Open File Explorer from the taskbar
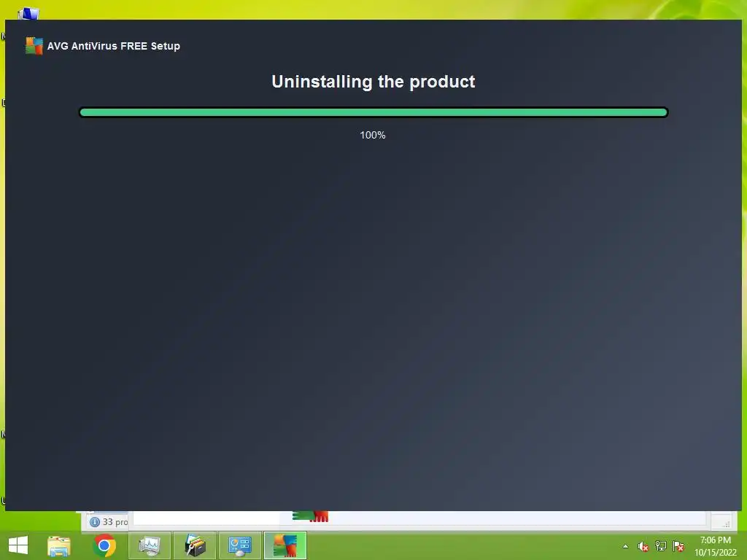747x560 pixels. click(x=59, y=545)
